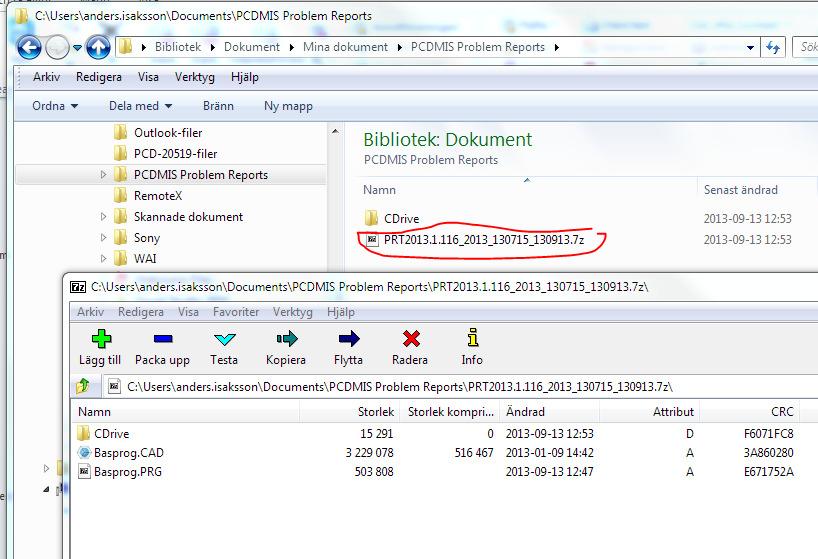Expand the WAI tree node
This screenshot has width=818, height=559.
[x=103, y=258]
